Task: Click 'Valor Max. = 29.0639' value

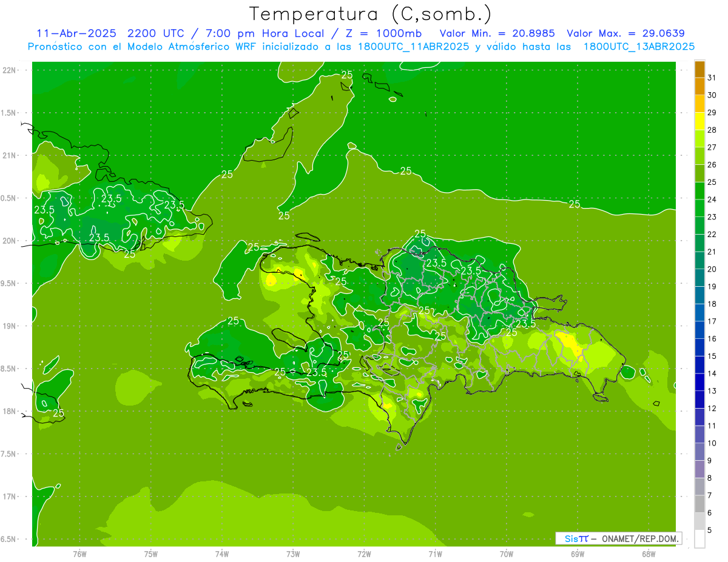Action: pyautogui.click(x=625, y=33)
